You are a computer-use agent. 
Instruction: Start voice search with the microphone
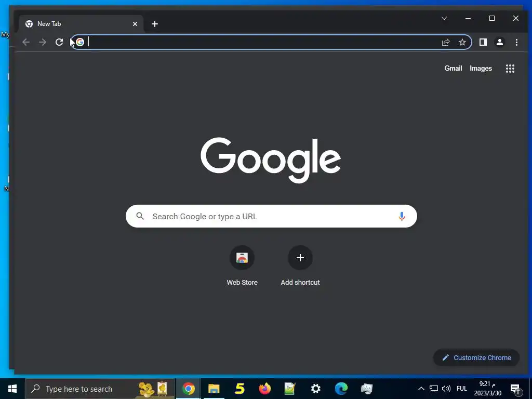(402, 216)
